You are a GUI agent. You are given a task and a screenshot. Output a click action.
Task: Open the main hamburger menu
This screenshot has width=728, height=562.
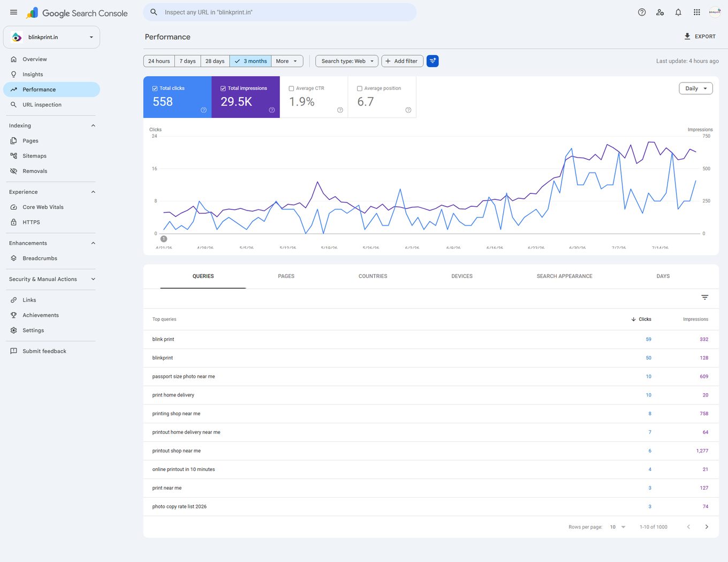click(x=13, y=12)
